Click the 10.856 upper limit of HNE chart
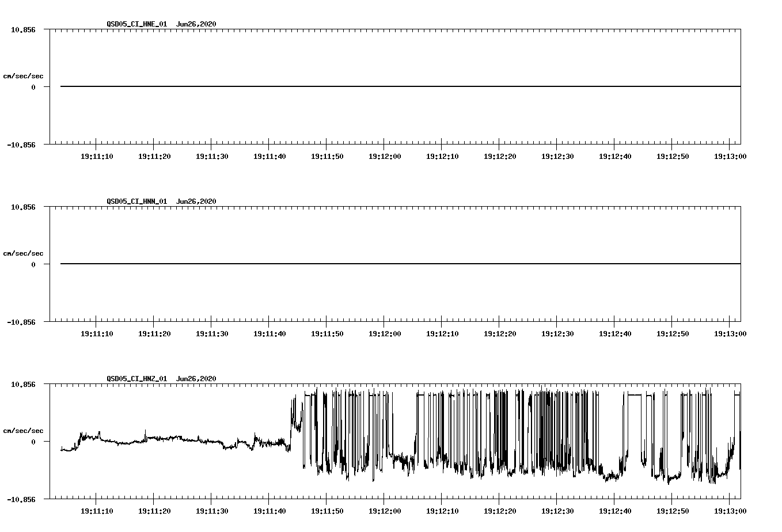Viewport: 782px width, 532px height. tap(23, 29)
